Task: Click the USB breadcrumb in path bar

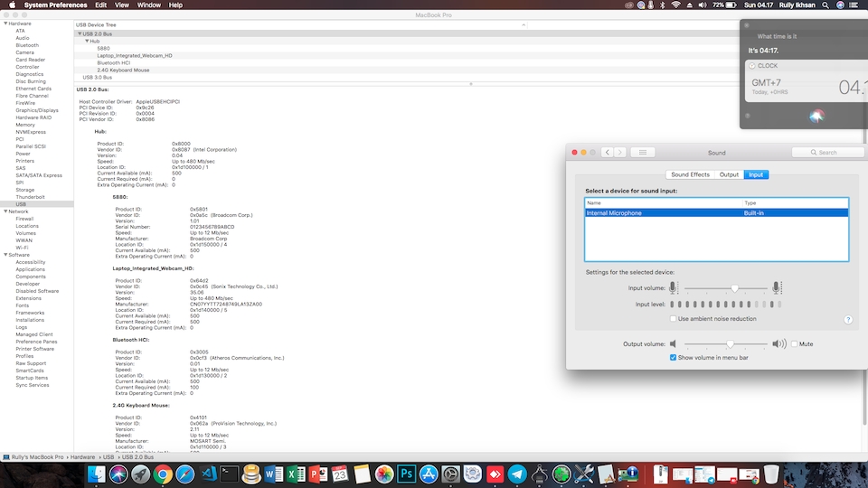Action: pyautogui.click(x=108, y=457)
